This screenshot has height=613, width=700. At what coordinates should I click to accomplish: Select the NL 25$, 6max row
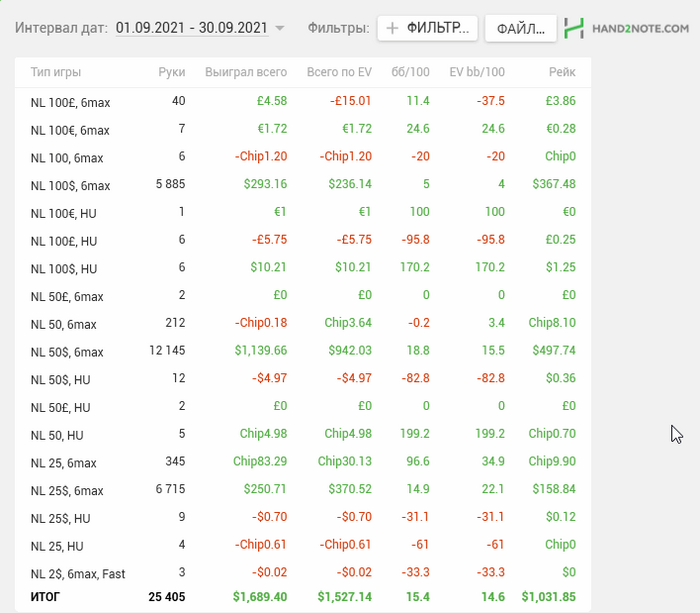point(303,489)
